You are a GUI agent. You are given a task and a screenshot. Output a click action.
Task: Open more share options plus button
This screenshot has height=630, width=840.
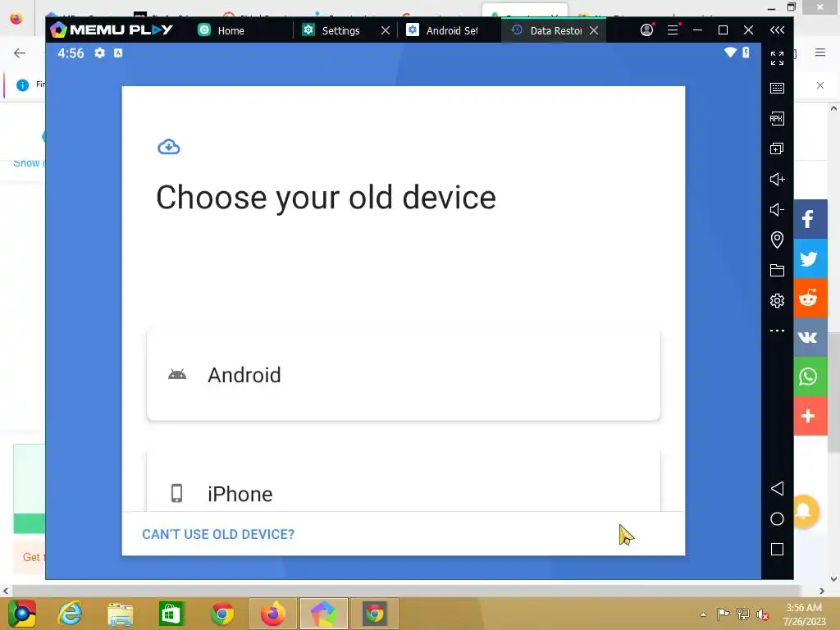(x=810, y=416)
